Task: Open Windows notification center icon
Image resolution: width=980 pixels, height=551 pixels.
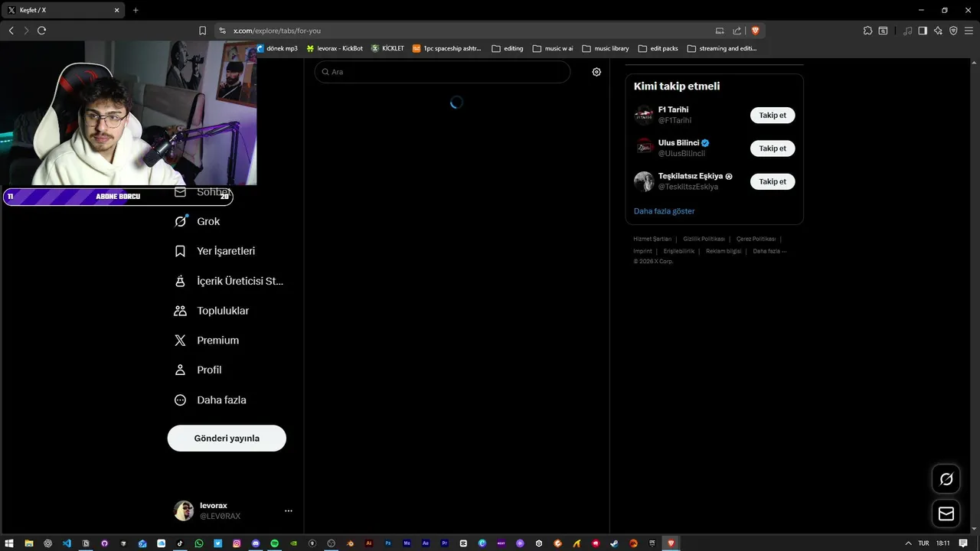Action: [963, 543]
